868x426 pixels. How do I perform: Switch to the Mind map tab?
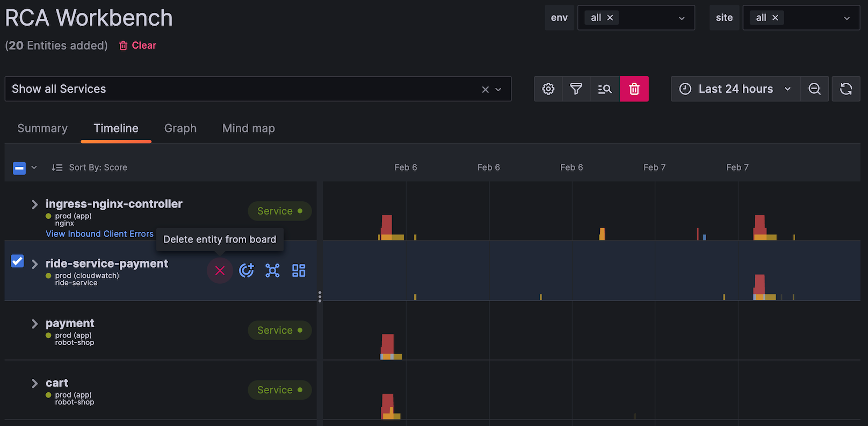point(248,128)
